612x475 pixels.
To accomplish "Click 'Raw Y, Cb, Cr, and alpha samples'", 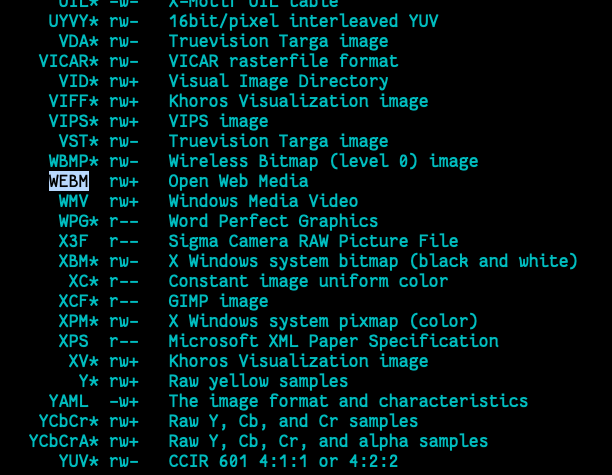I will tap(328, 441).
